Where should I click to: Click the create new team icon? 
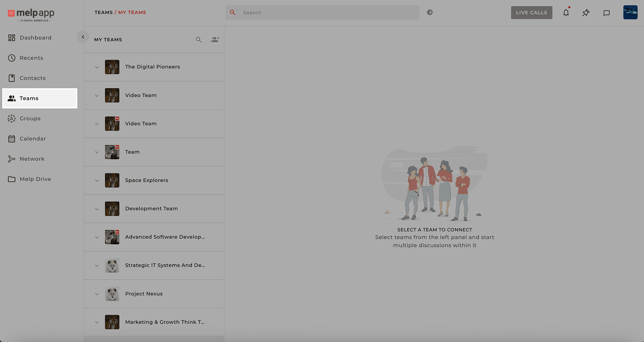(215, 40)
